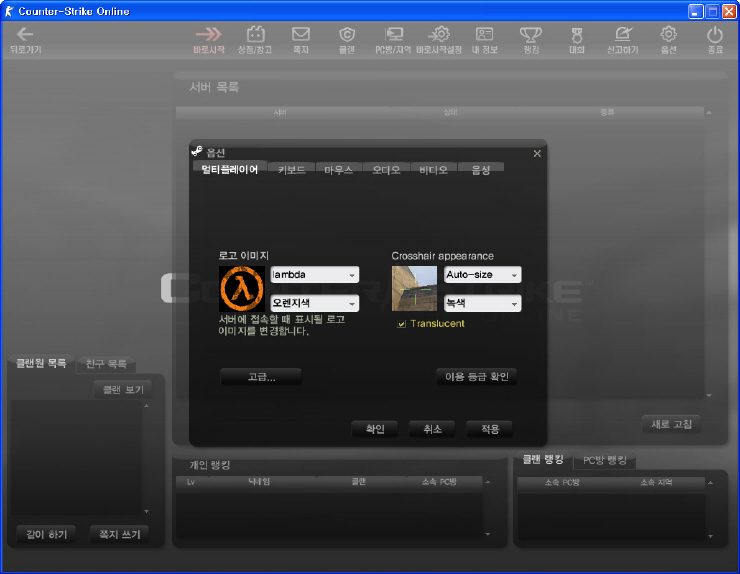Open the 내 정보 profile card icon

click(484, 34)
